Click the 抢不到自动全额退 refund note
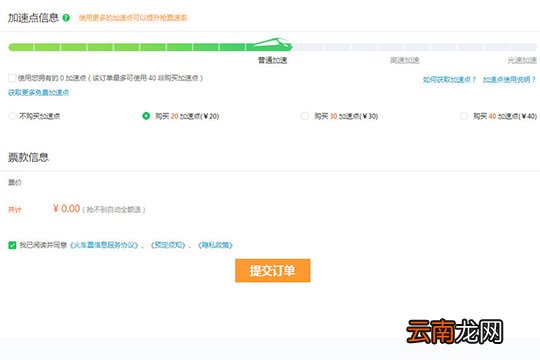 pyautogui.click(x=114, y=209)
